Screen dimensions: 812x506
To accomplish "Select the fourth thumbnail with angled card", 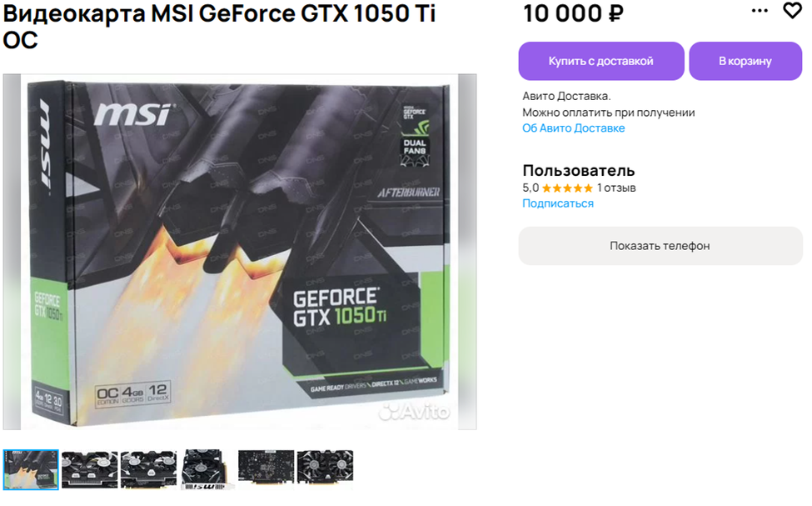I will pyautogui.click(x=207, y=469).
